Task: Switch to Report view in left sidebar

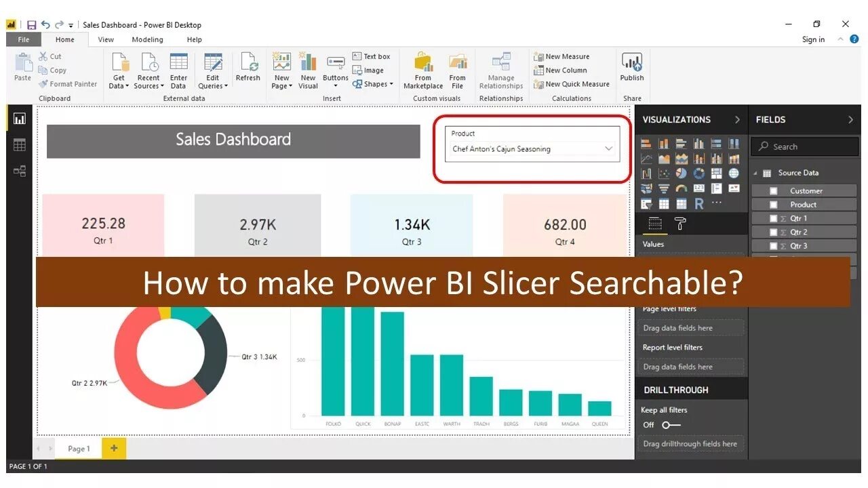Action: point(20,119)
